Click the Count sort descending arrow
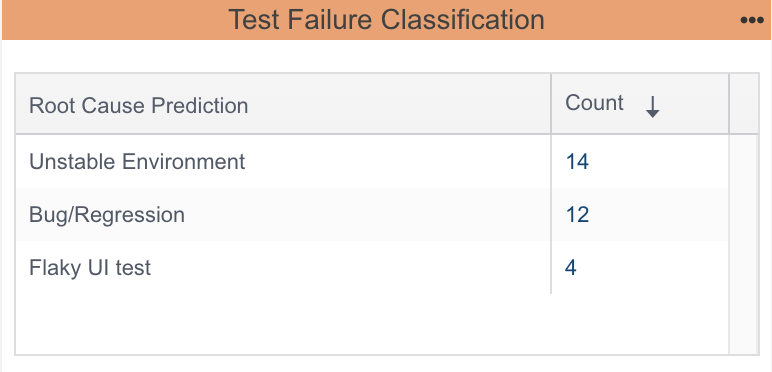 coord(652,107)
